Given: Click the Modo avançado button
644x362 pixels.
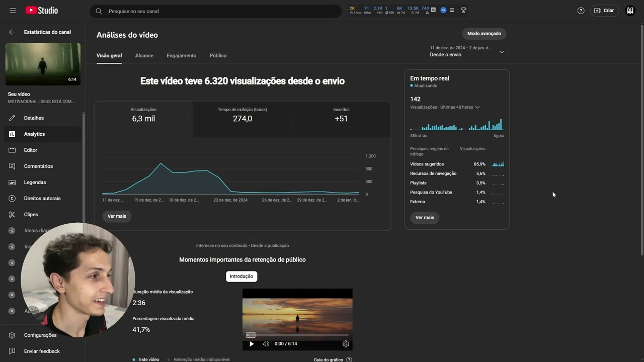Looking at the screenshot, I should point(484,34).
